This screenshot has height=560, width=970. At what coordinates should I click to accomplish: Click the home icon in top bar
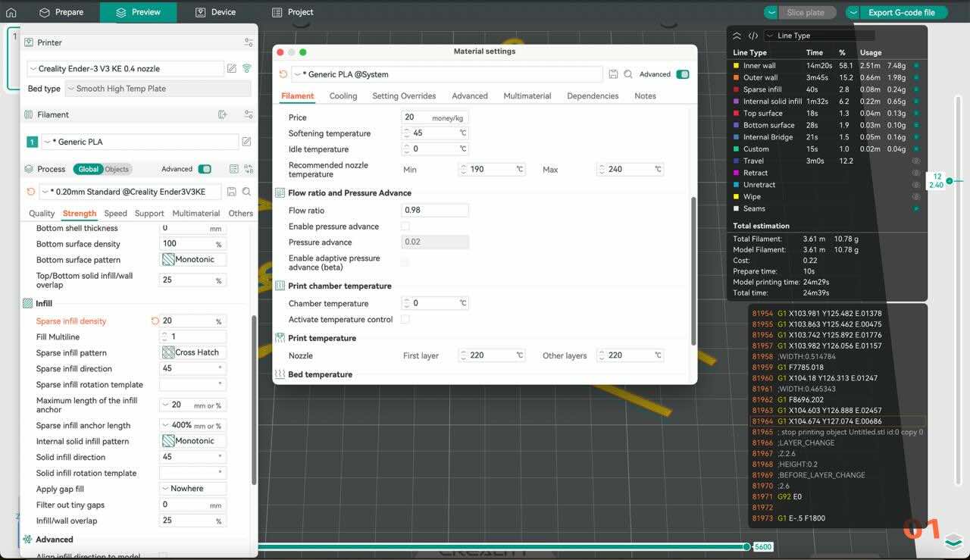(x=11, y=13)
